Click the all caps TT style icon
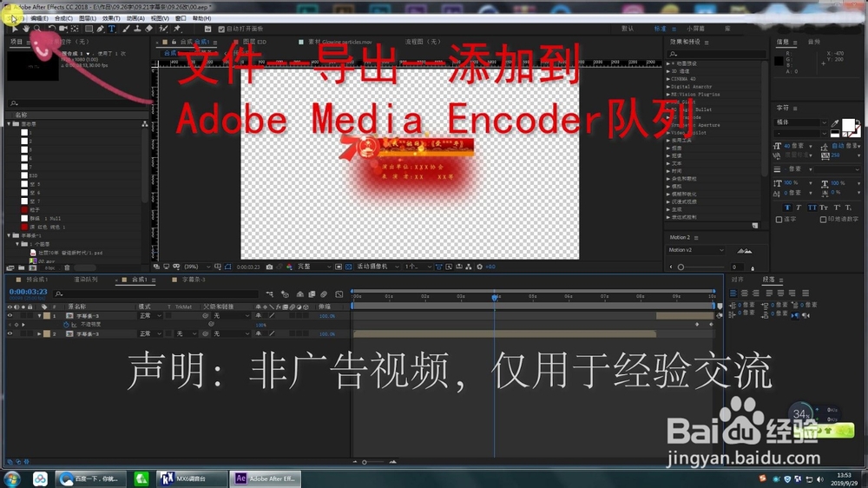 coord(812,208)
